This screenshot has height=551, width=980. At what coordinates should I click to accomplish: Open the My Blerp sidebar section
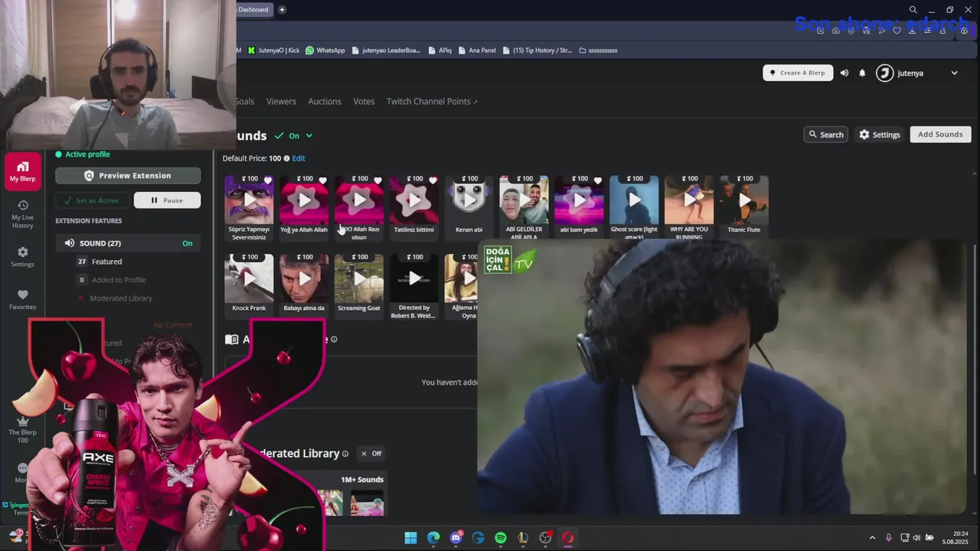coord(22,171)
